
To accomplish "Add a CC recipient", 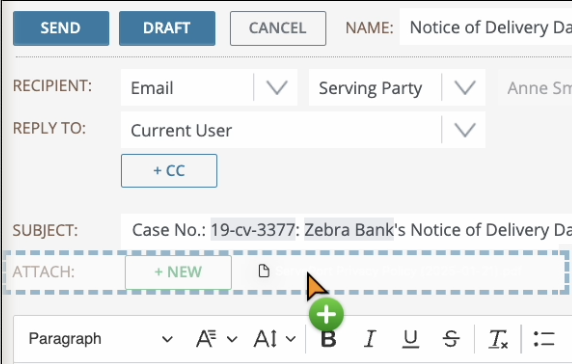I will click(x=169, y=171).
